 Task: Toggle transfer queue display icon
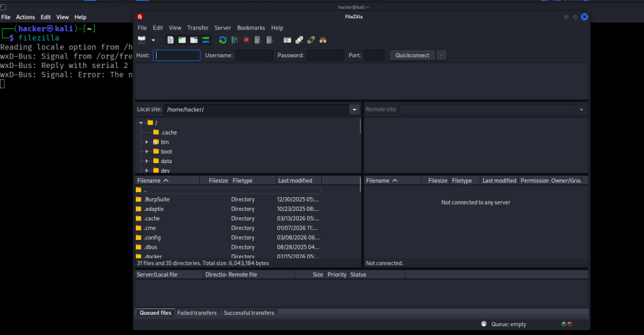(206, 40)
